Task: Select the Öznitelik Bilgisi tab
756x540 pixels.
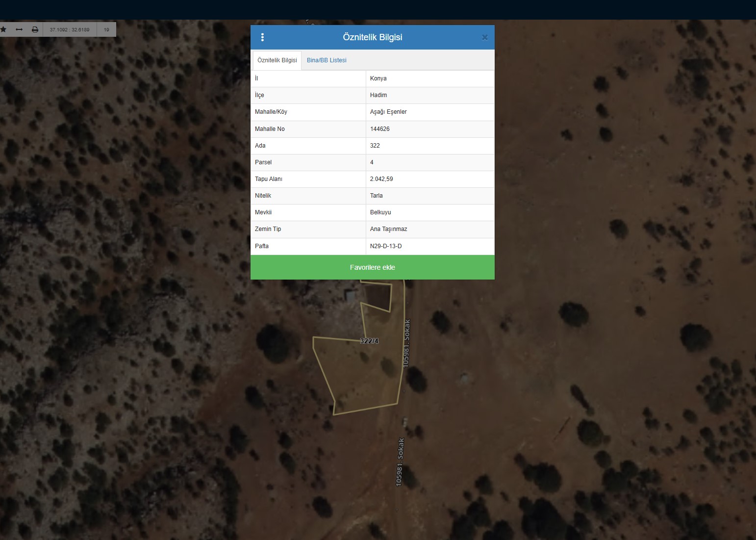Action: click(277, 60)
